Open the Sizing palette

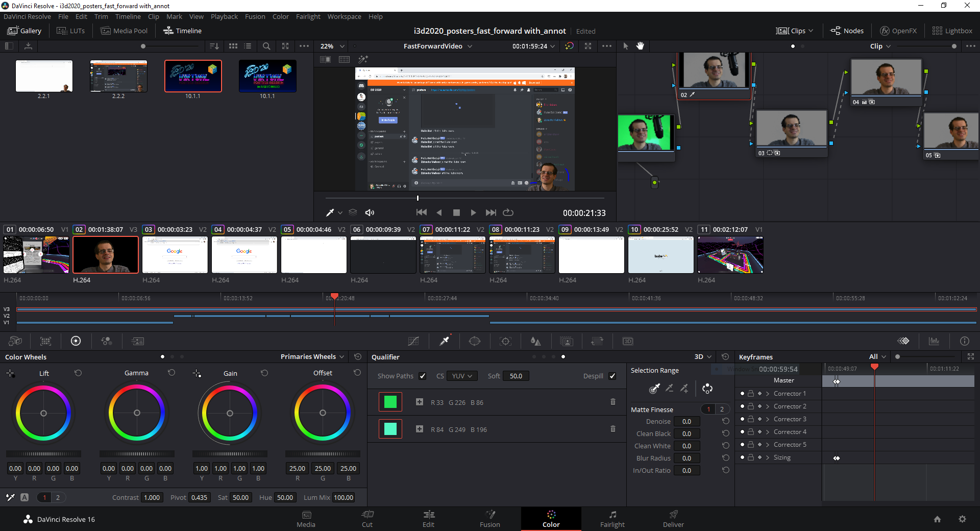[x=597, y=341]
